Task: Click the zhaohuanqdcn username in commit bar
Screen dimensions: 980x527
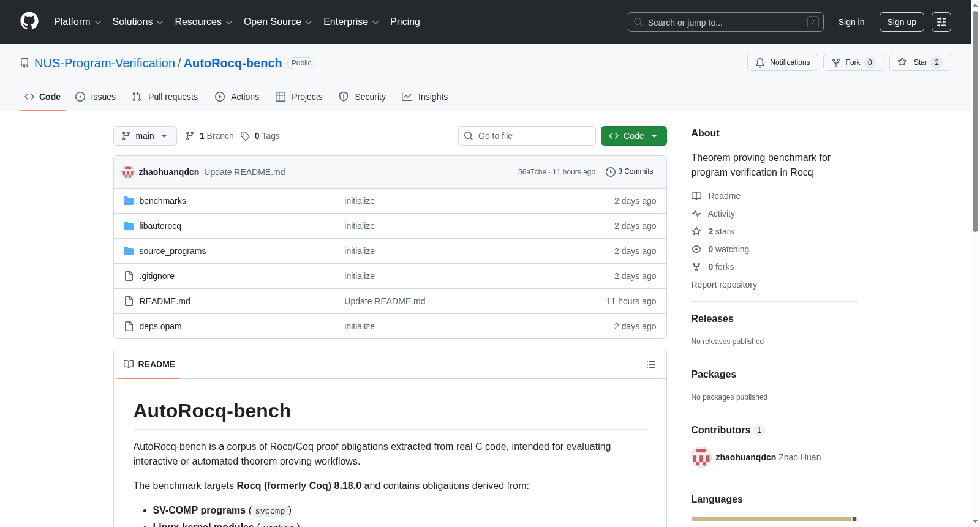Action: click(169, 172)
